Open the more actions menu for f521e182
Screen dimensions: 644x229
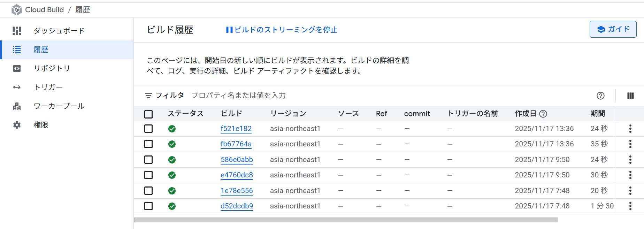click(630, 129)
